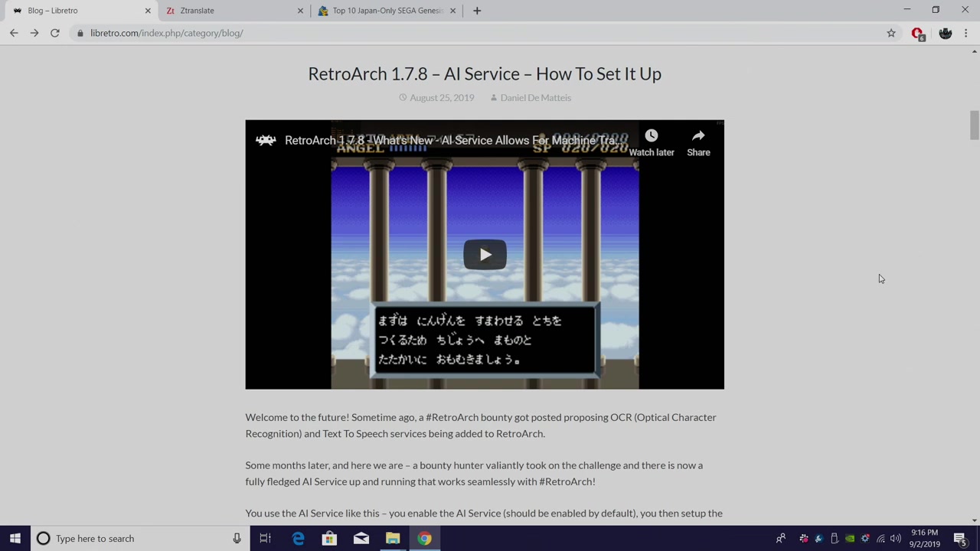Share the embedded YouTube video
980x551 pixels.
(x=698, y=142)
